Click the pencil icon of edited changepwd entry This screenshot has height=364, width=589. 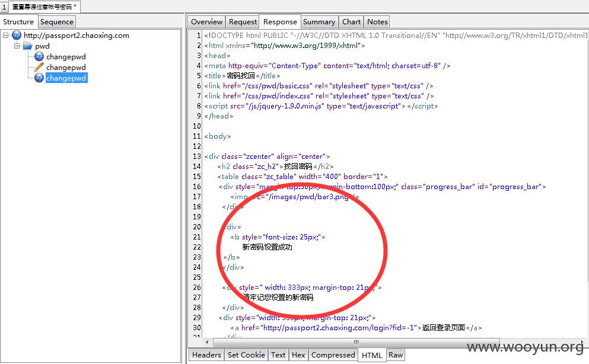(39, 67)
